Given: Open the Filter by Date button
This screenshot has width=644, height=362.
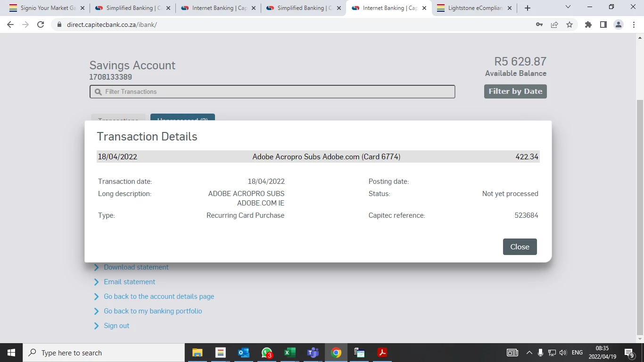Looking at the screenshot, I should pyautogui.click(x=515, y=91).
